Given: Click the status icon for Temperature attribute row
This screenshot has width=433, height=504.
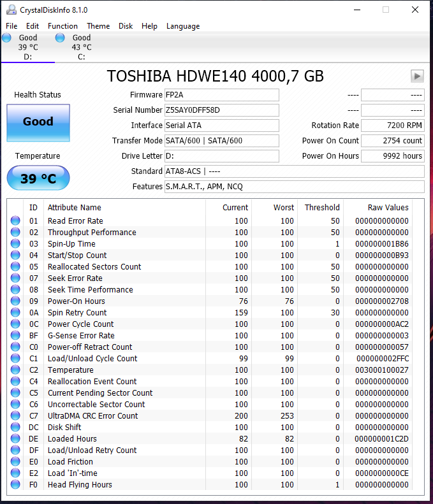Looking at the screenshot, I should pyautogui.click(x=15, y=370).
